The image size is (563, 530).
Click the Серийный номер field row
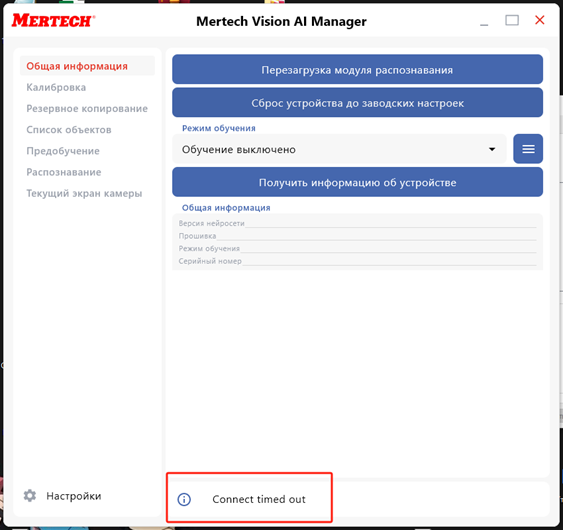pyautogui.click(x=357, y=261)
